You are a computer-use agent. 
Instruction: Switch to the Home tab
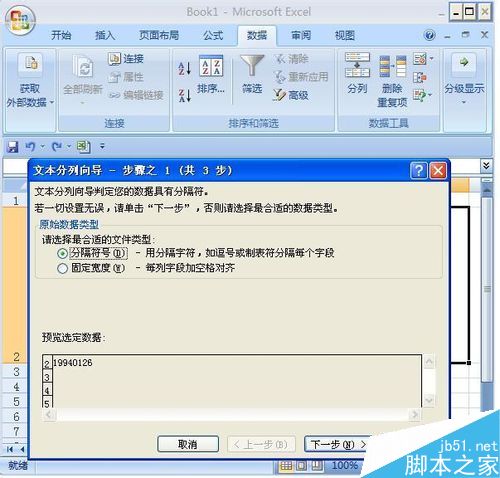61,35
